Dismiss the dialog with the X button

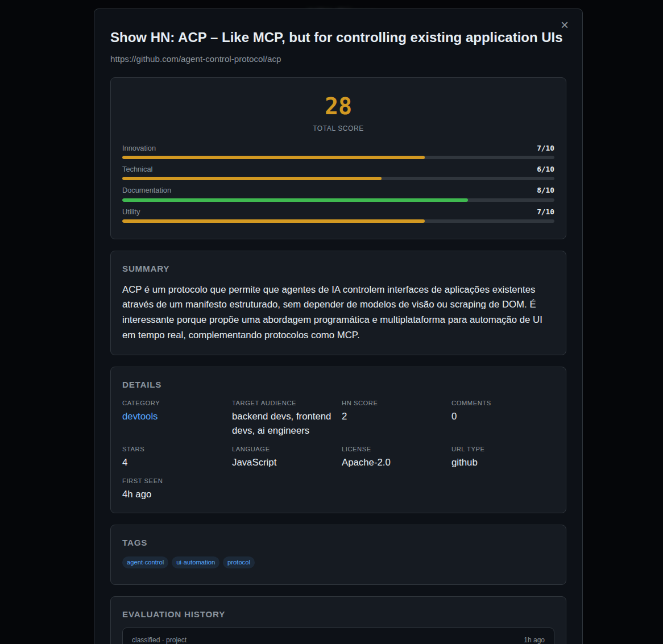point(564,25)
